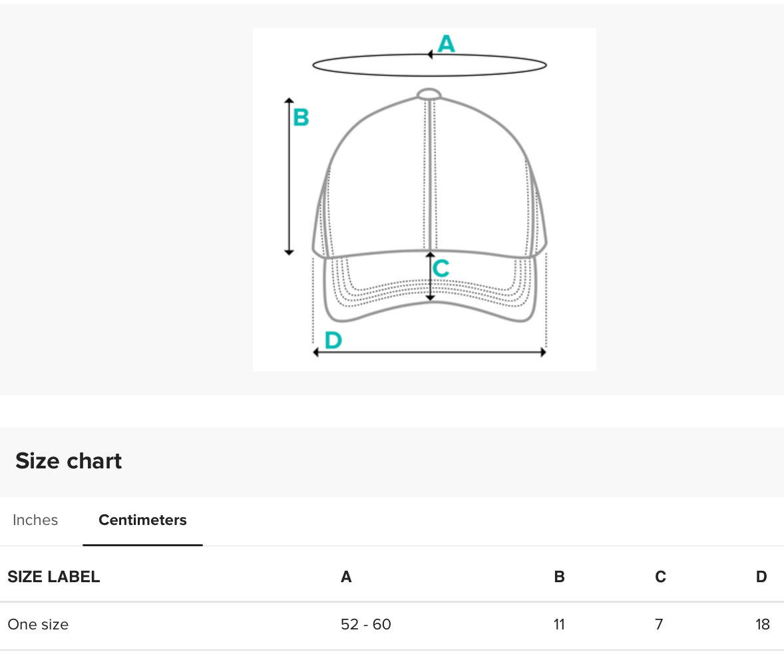The height and width of the screenshot is (672, 784).
Task: Click column header A in size table
Action: point(346,577)
